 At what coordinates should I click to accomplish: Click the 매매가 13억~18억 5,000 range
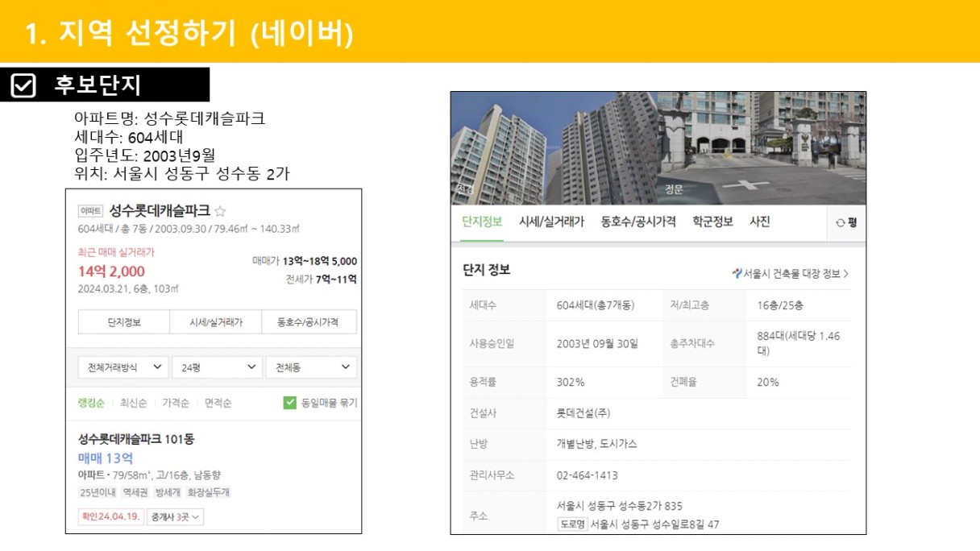305,261
